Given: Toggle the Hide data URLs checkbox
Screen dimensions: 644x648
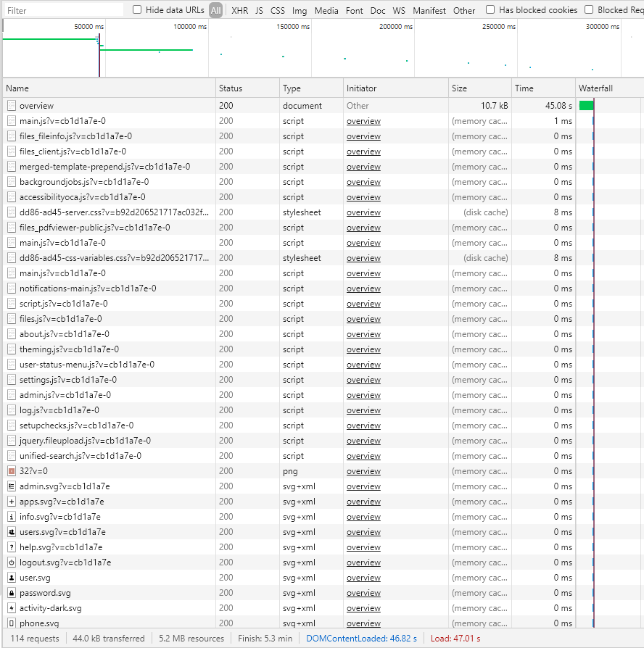Looking at the screenshot, I should click(x=137, y=9).
